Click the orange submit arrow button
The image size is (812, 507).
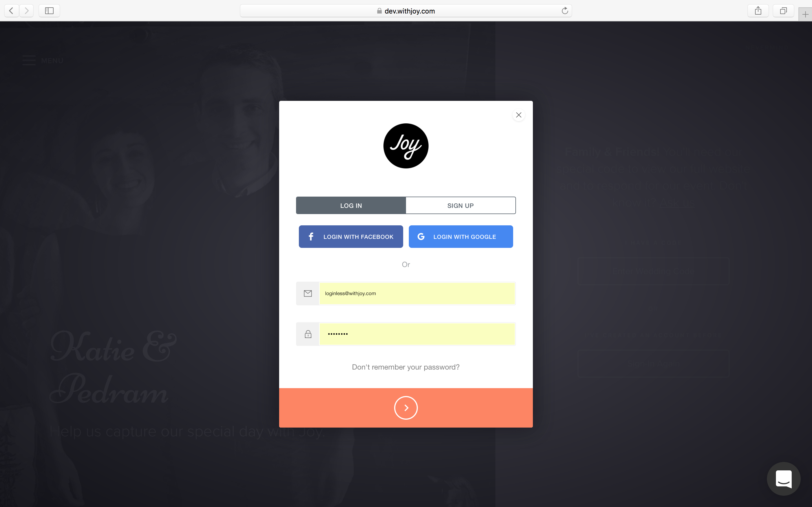coord(406,407)
